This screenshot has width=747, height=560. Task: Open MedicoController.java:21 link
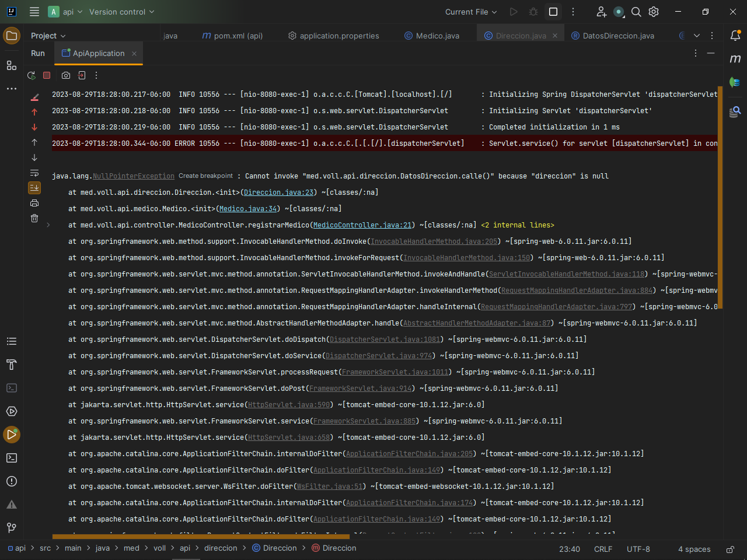(x=362, y=225)
